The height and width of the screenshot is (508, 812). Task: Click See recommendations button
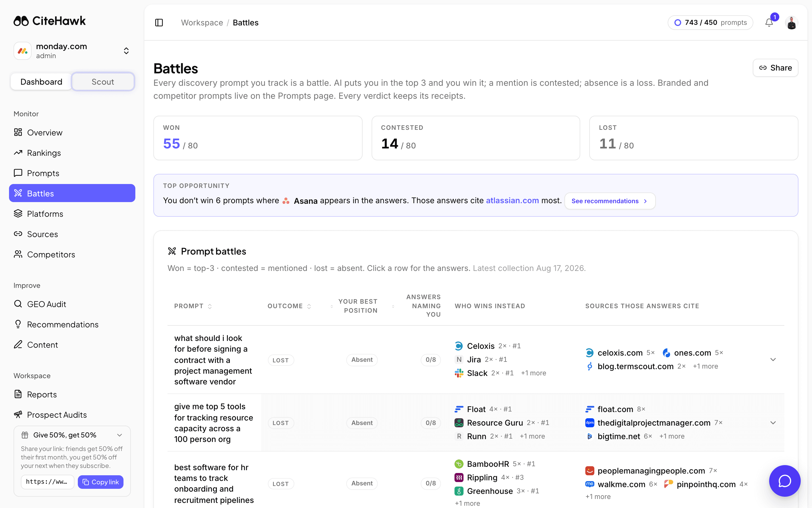(x=610, y=201)
